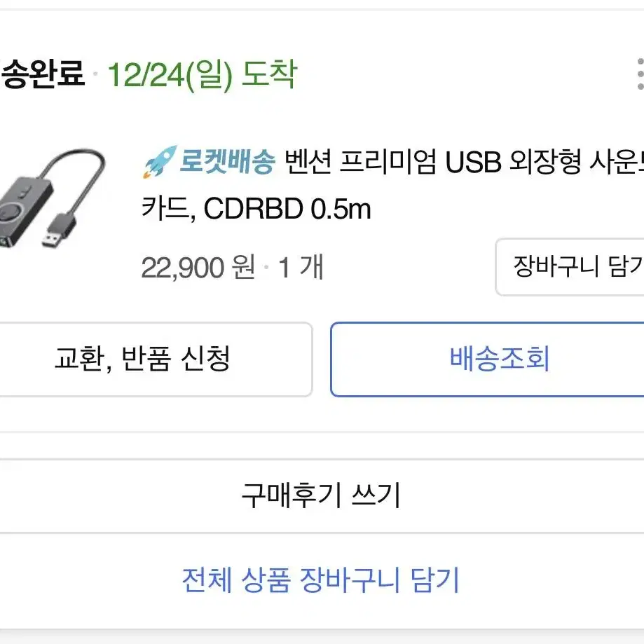This screenshot has width=644, height=644.
Task: Click the 도착 word in green status
Action: [x=269, y=74]
